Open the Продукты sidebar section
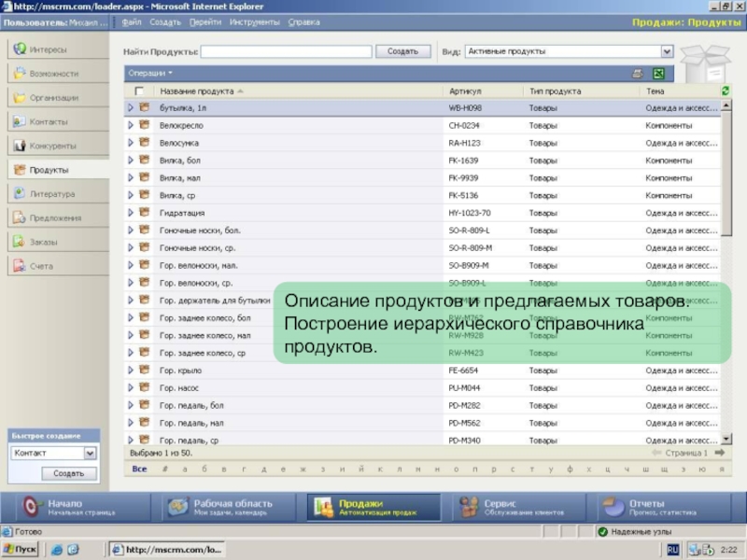The image size is (747, 560). [58, 170]
